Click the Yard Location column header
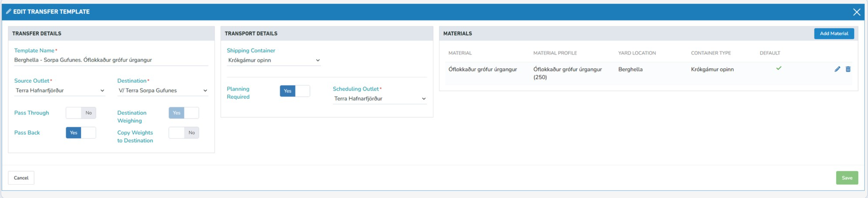The height and width of the screenshot is (198, 868). [637, 53]
